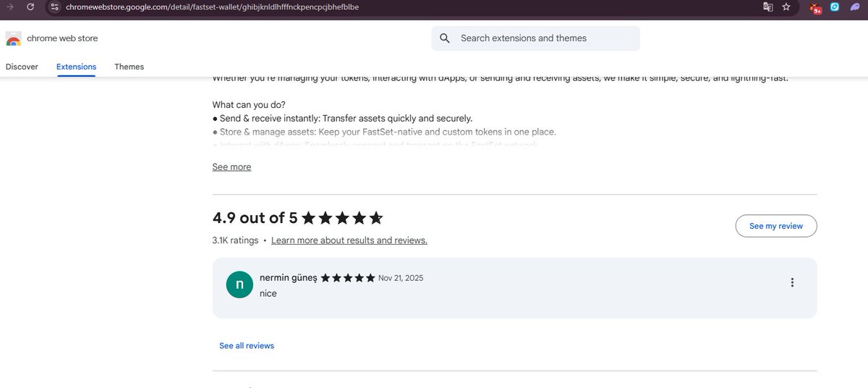Click the review text 'nice'
This screenshot has width=868, height=388.
click(268, 293)
